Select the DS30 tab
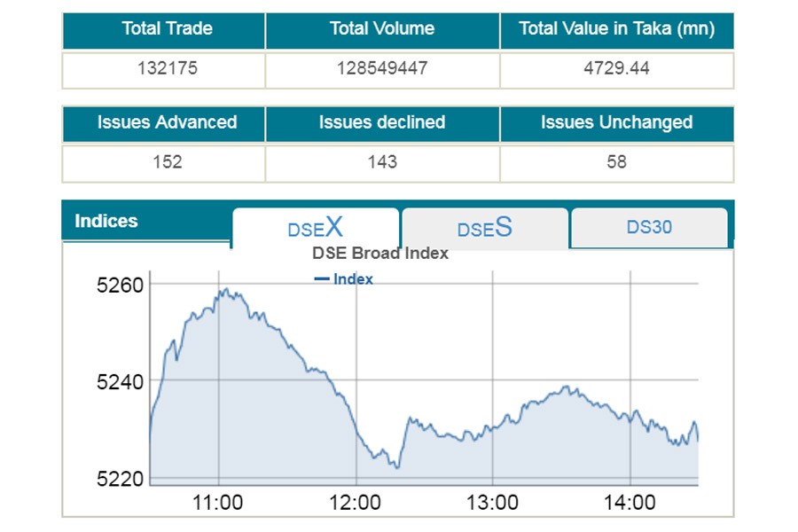The height and width of the screenshot is (532, 798). (649, 227)
